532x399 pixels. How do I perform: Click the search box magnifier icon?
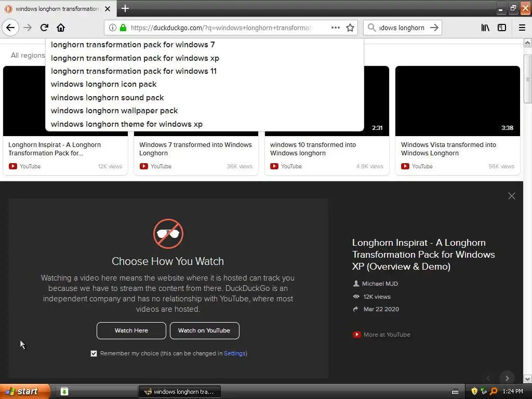click(x=372, y=28)
